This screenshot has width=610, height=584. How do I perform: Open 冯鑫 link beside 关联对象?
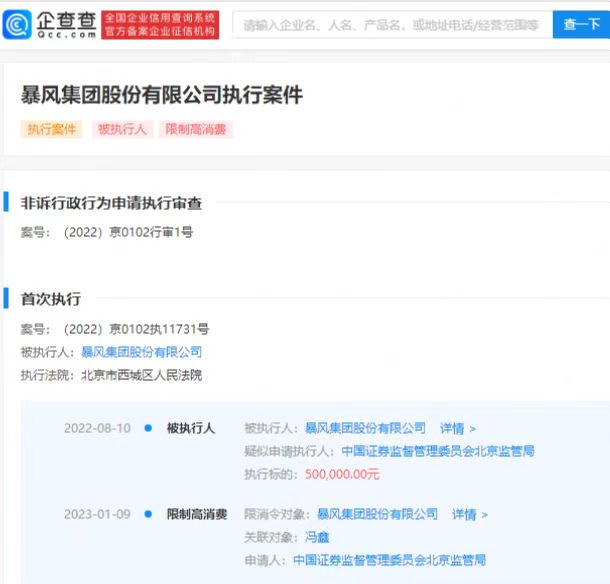317,537
